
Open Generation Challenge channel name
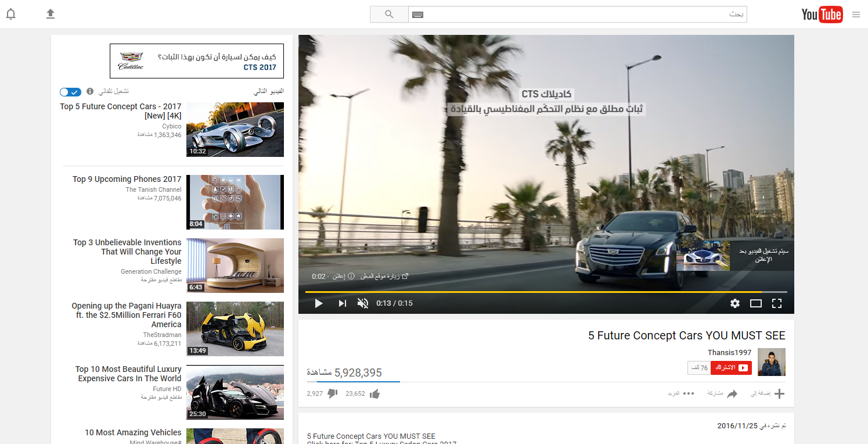click(151, 271)
